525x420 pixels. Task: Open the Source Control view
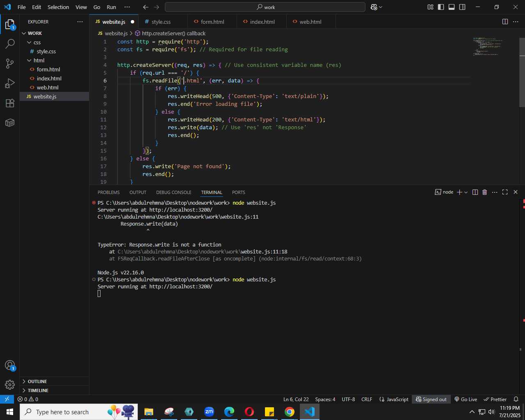[x=10, y=63]
